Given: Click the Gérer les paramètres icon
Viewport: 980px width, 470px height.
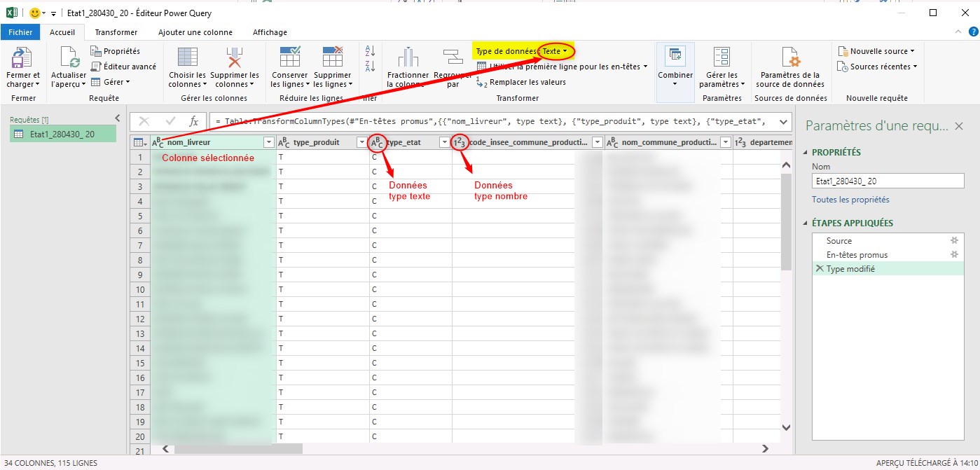Looking at the screenshot, I should 722,57.
